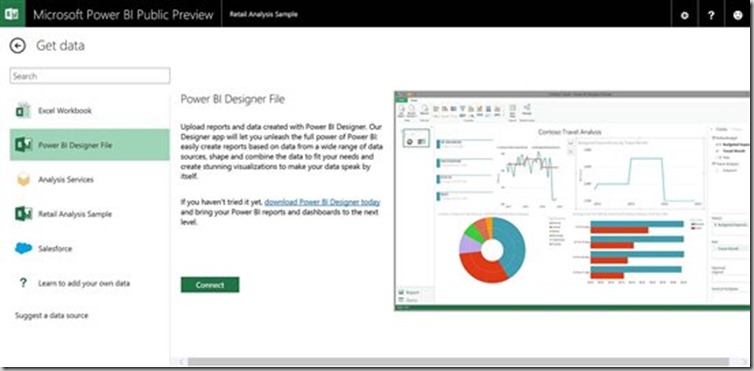Click Retail Analysis Sample title in header
Viewport: 754px width, 371px height.
[x=263, y=14]
